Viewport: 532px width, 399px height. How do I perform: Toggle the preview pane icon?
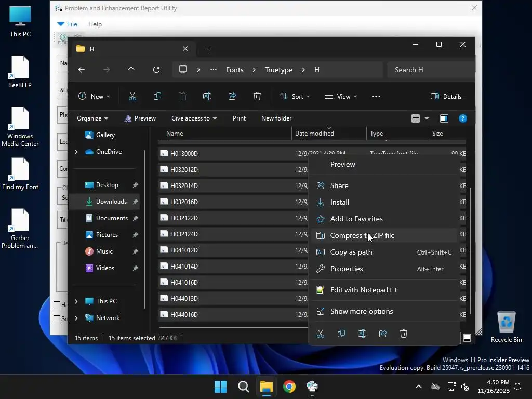tap(444, 118)
